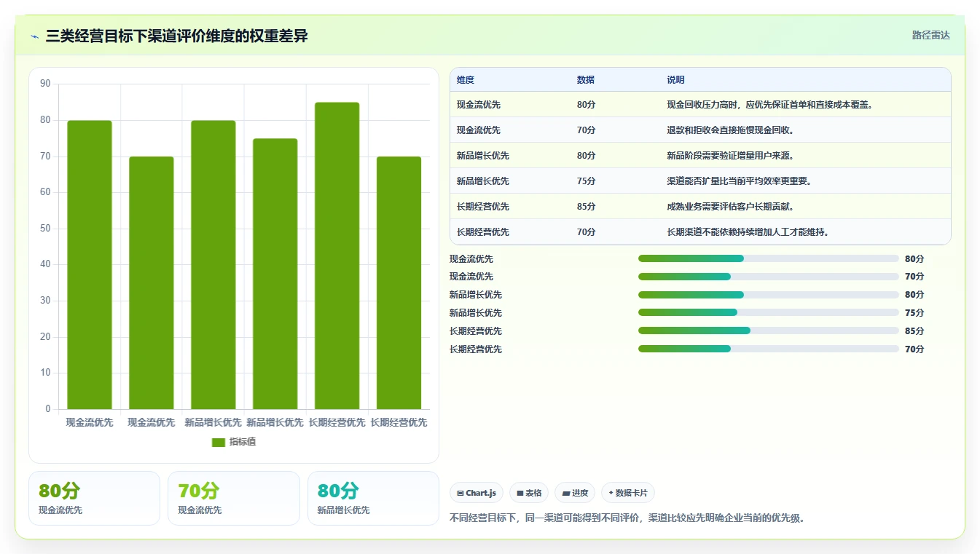Click 新品增长优先 in the 渠道能否扩量 table row
980x554 pixels.
pos(483,181)
